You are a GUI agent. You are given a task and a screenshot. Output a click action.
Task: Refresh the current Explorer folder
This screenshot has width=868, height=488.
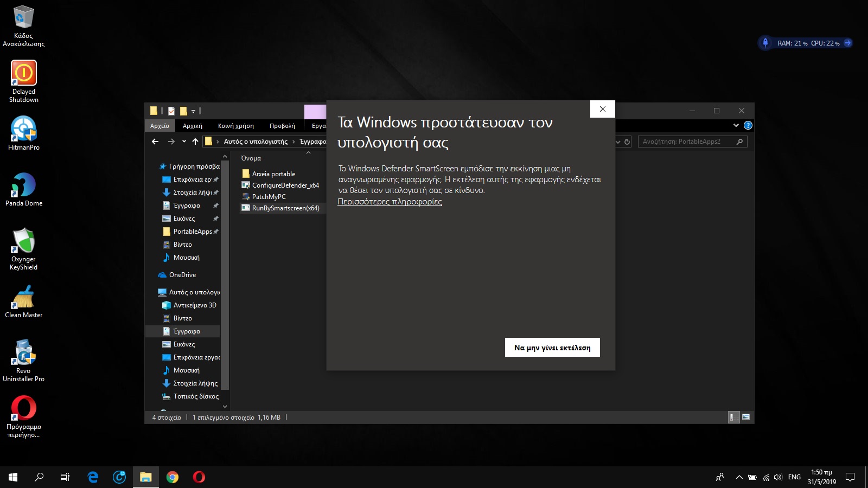[627, 142]
